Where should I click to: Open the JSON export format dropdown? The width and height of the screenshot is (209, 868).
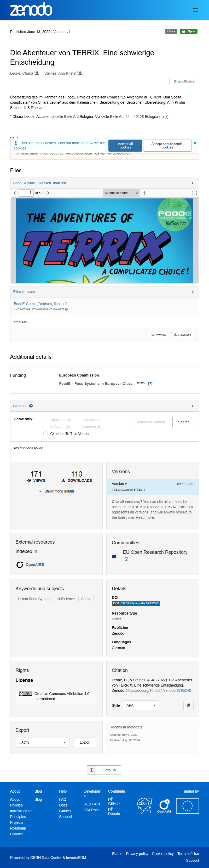tap(42, 742)
